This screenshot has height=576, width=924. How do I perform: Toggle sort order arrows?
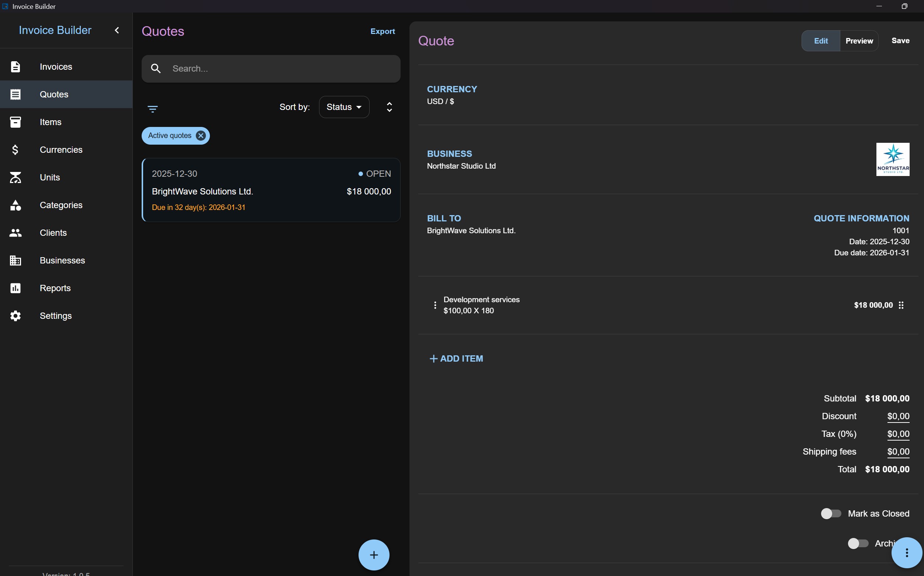389,107
